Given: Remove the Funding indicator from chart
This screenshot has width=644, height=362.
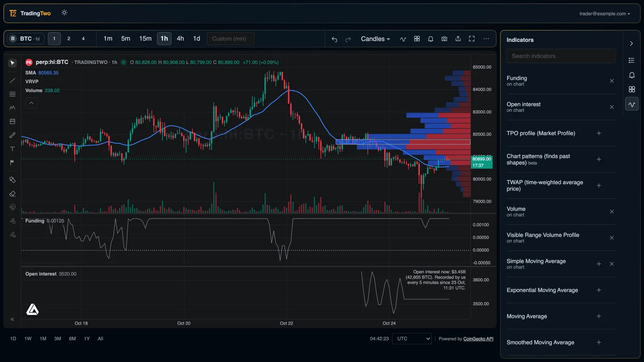Looking at the screenshot, I should tap(612, 81).
